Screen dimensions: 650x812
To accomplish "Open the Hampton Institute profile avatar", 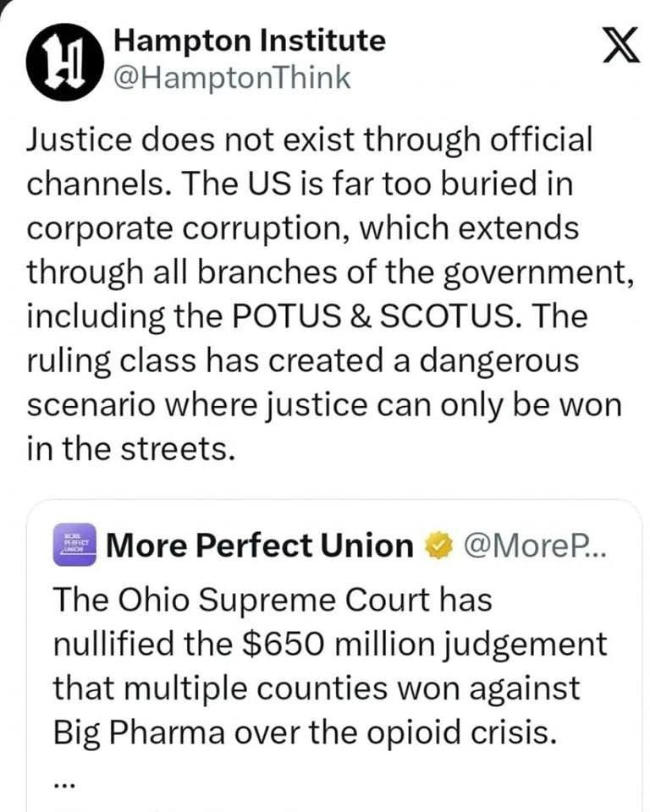I will pos(63,63).
